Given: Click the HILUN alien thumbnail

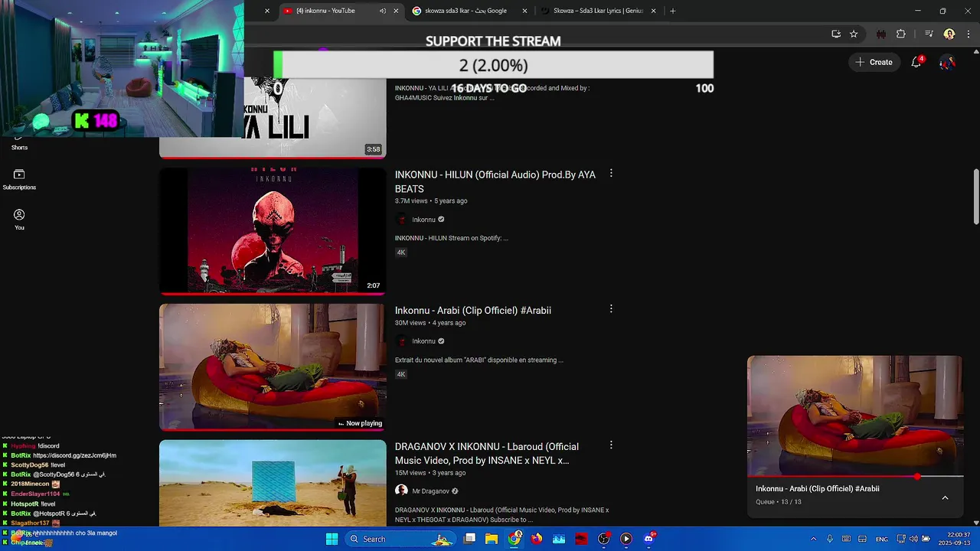Looking at the screenshot, I should [273, 231].
